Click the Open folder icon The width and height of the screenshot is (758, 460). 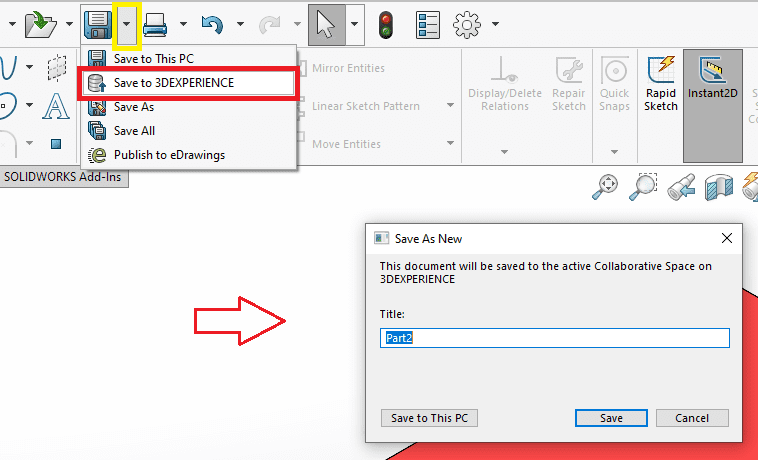pyautogui.click(x=41, y=24)
